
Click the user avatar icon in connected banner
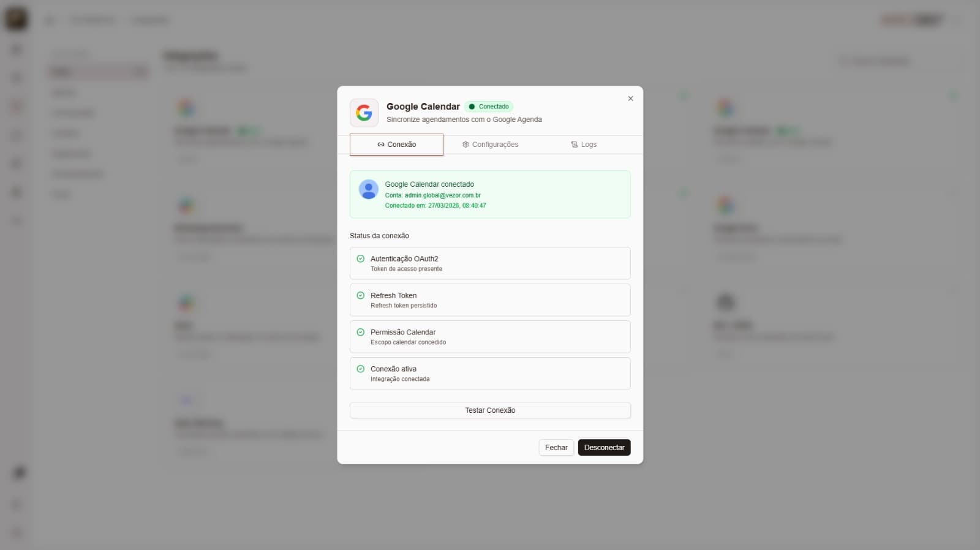tap(368, 189)
